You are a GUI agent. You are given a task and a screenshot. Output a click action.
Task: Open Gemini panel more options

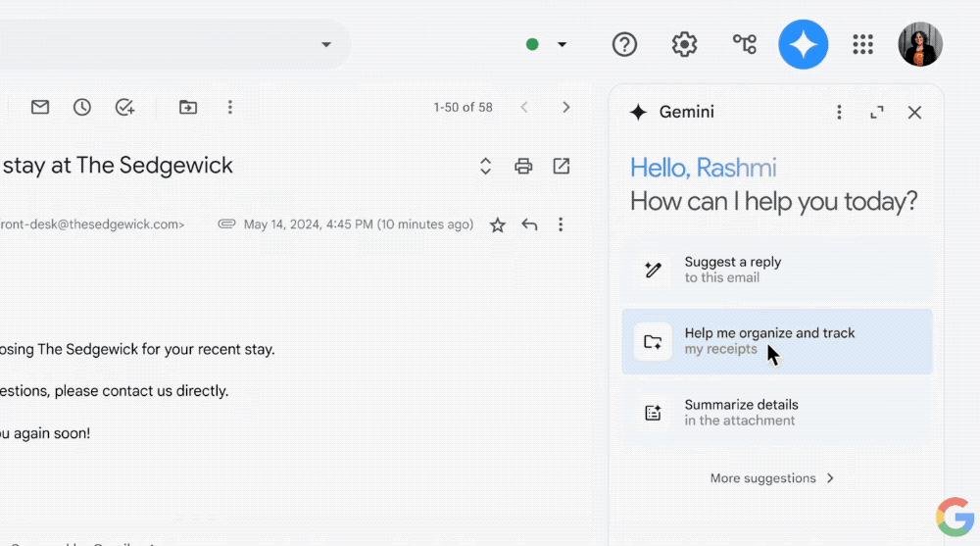(840, 112)
